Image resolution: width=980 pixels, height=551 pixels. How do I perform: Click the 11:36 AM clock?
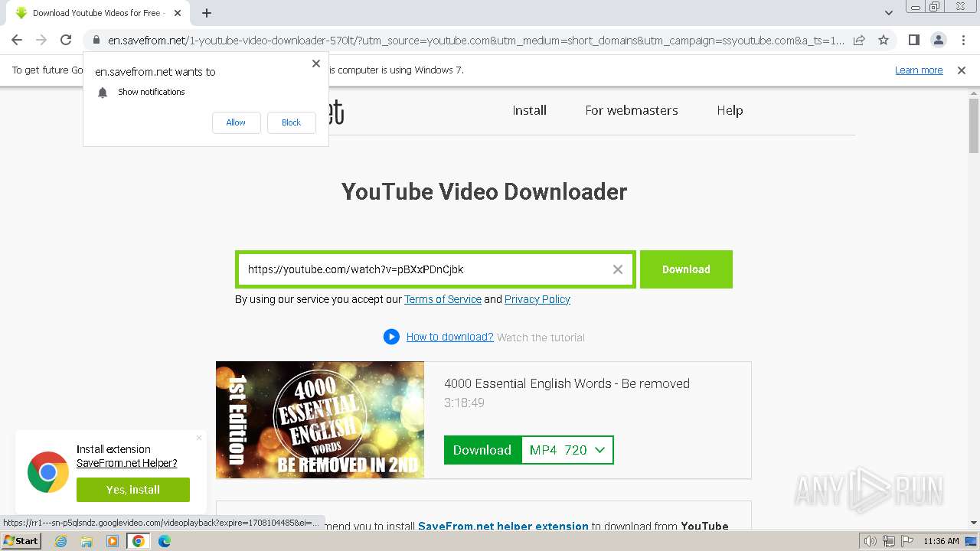pos(941,541)
